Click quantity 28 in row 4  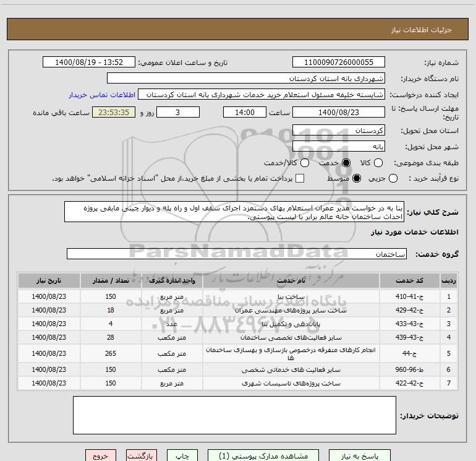111,338
